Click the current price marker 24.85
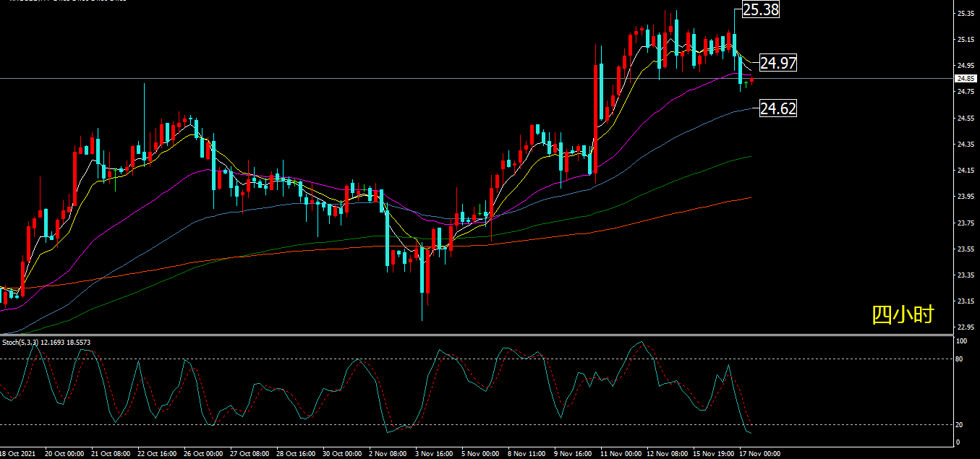Viewport: 980px width, 459px height. click(966, 78)
